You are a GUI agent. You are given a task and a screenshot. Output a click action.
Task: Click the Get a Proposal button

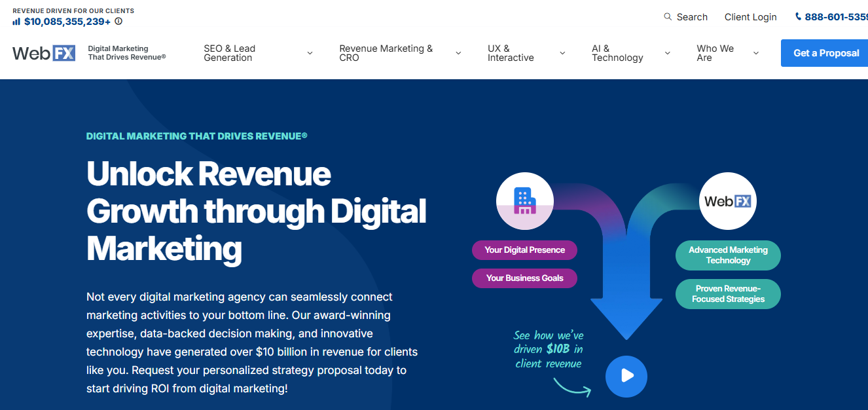[826, 53]
